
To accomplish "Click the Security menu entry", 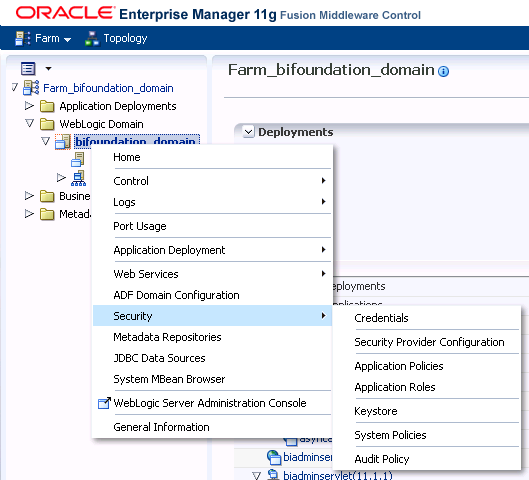I will tap(213, 316).
